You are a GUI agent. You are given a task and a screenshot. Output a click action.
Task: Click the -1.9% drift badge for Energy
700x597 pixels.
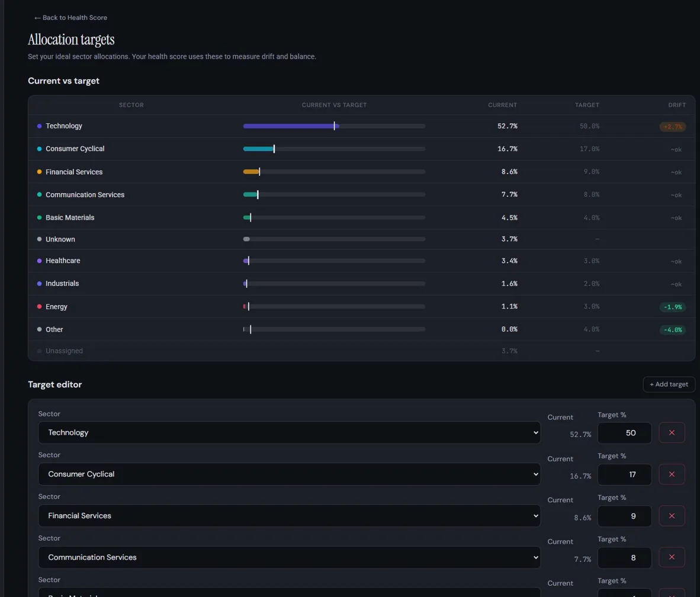tap(672, 307)
